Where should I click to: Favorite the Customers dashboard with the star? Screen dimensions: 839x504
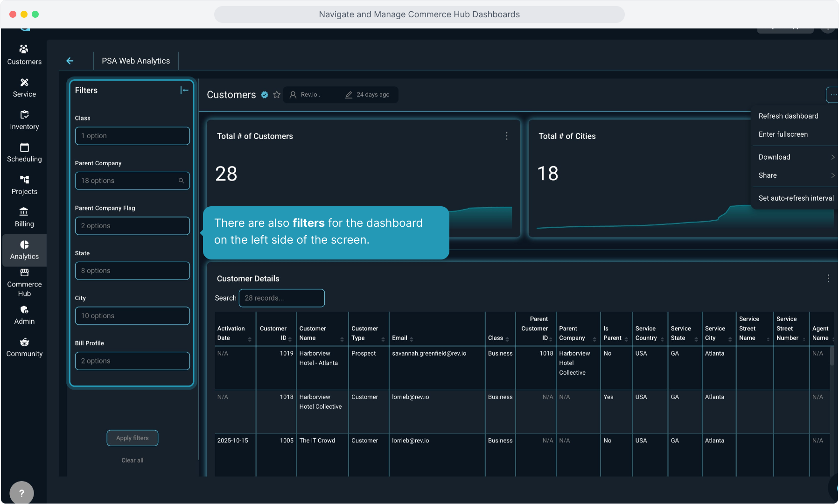[277, 95]
